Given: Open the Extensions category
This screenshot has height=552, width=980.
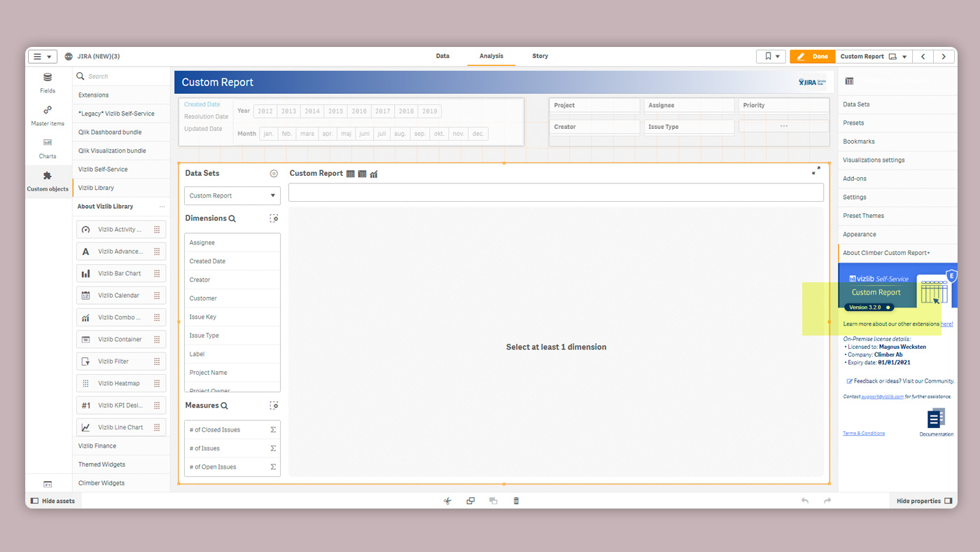Looking at the screenshot, I should point(121,95).
